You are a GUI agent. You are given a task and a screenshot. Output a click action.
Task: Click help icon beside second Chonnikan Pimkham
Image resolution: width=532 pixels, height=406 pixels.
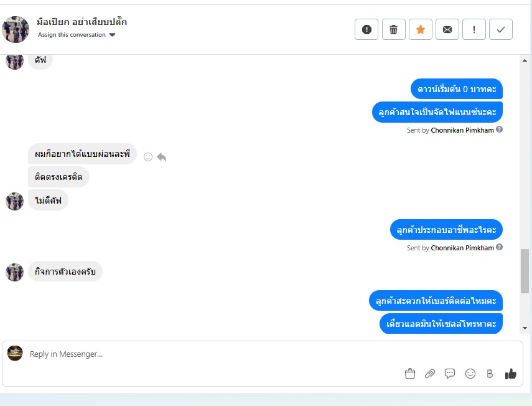[x=499, y=247]
